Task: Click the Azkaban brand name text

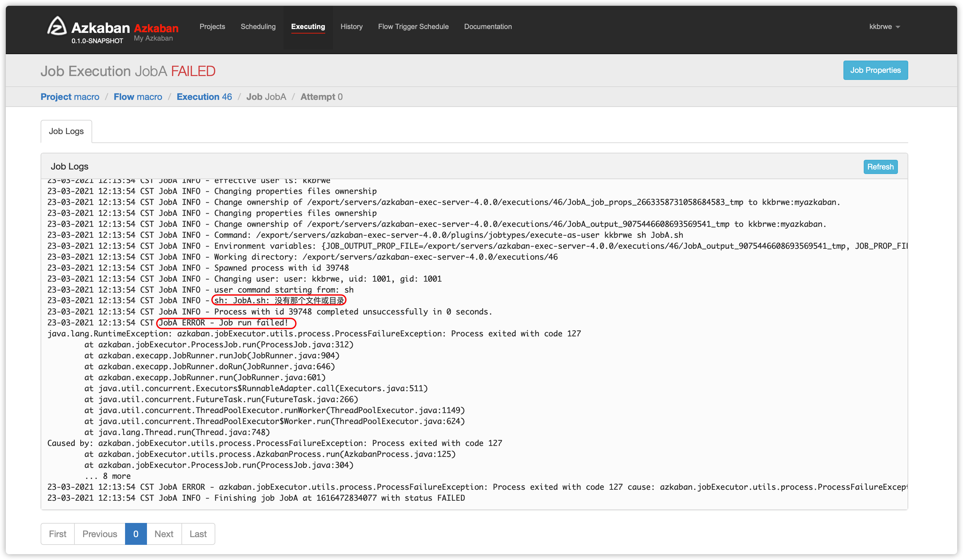Action: pyautogui.click(x=101, y=27)
